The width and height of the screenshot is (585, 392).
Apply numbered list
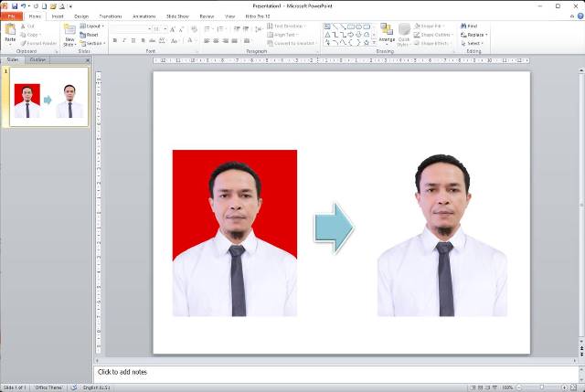tap(221, 29)
